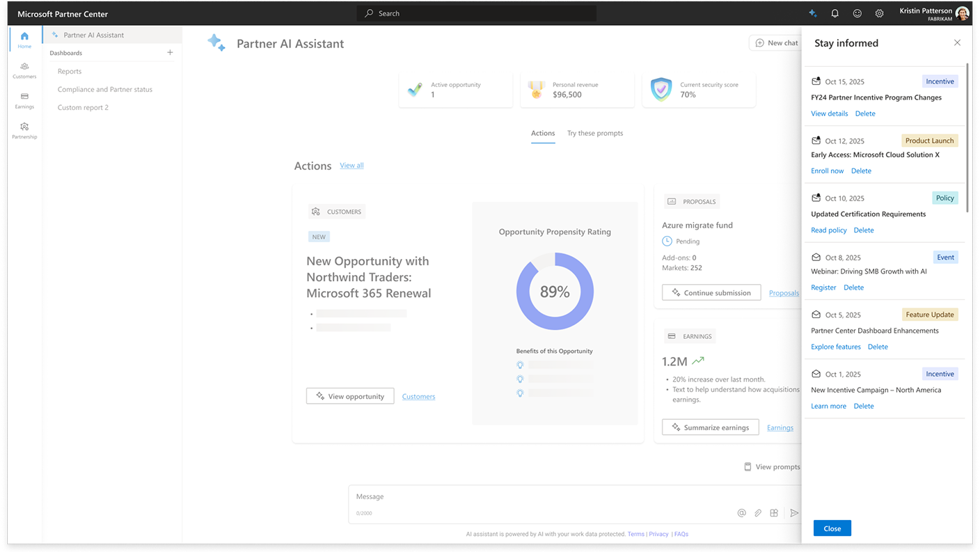Switch to the Actions tab
980x552 pixels.
(543, 133)
